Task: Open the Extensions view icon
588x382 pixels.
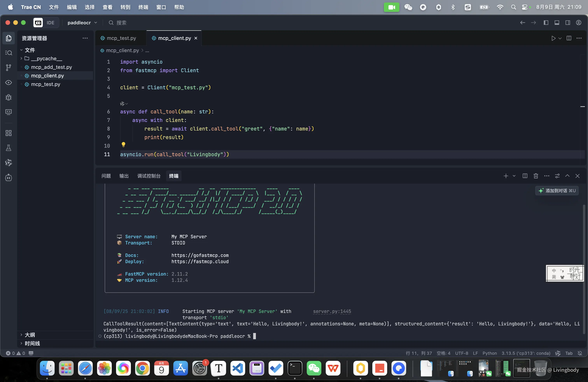Action: coord(8,133)
